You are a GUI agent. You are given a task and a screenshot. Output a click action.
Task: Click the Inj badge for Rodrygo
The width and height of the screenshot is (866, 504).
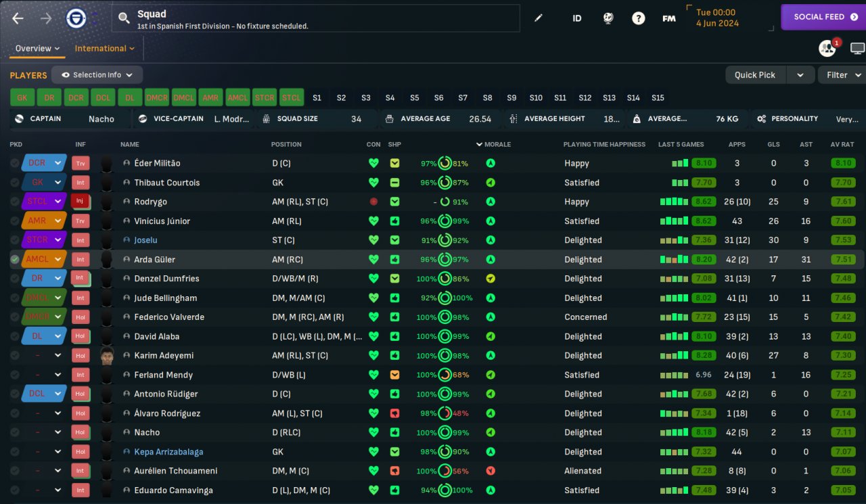coord(81,202)
